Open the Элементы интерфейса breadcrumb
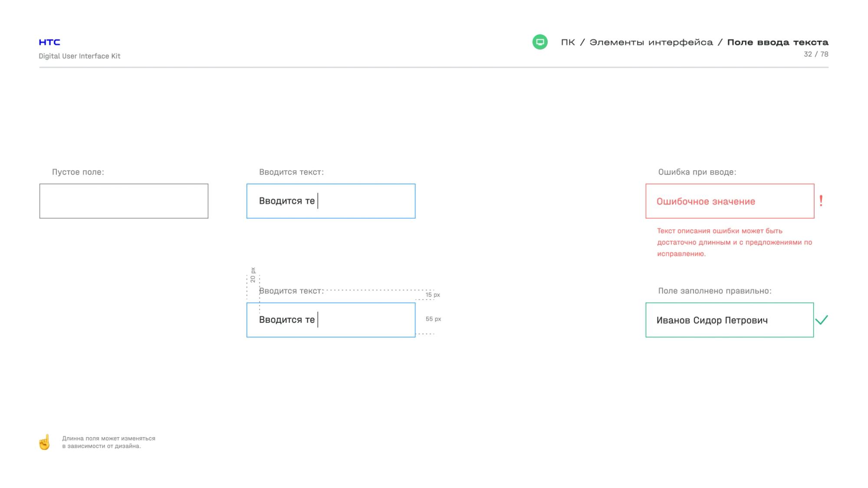Screen dimensions: 868x488 (x=651, y=42)
